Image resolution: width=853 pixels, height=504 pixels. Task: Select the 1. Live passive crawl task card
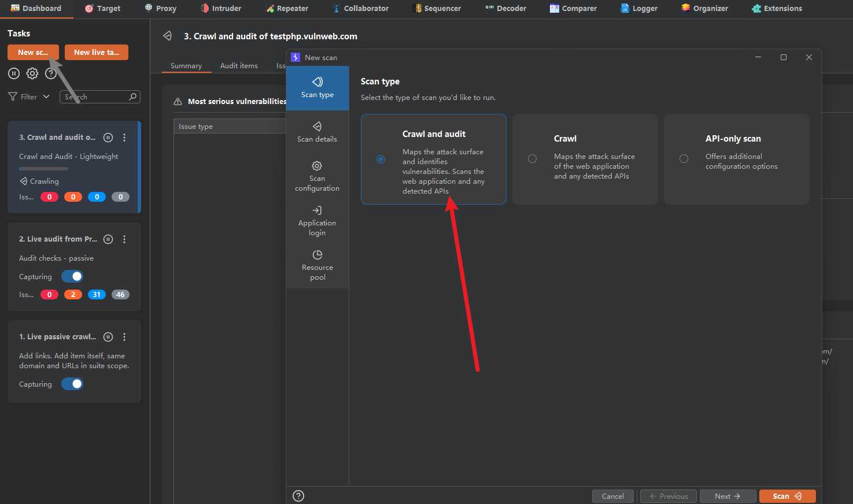coord(74,361)
